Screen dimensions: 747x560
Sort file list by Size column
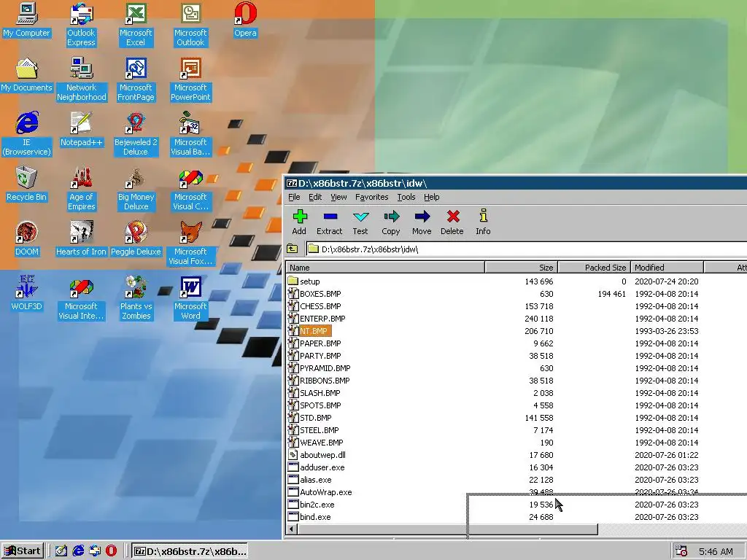pyautogui.click(x=521, y=267)
